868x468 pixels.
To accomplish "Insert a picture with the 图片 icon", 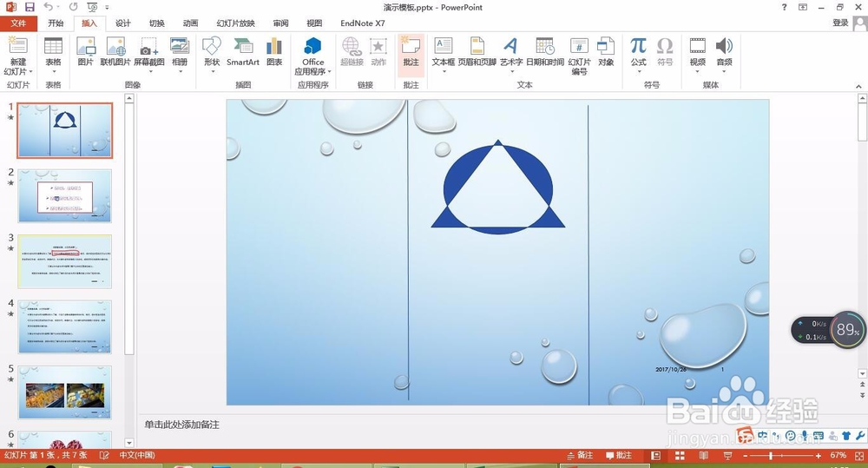I will tap(85, 46).
